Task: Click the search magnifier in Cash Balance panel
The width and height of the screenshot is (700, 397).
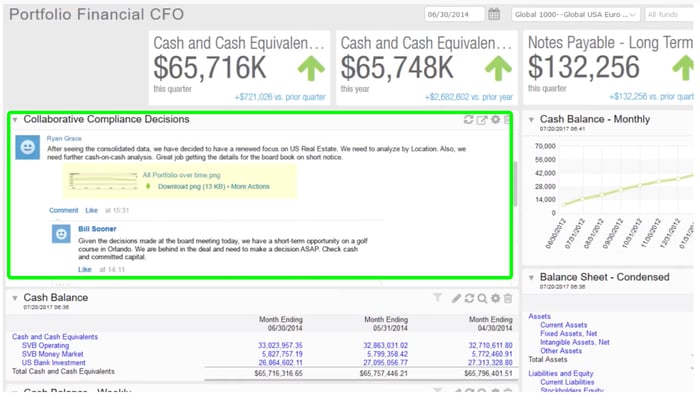Action: pyautogui.click(x=482, y=298)
